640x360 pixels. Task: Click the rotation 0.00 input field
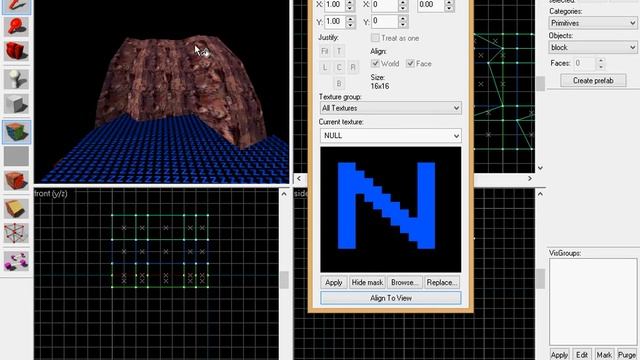[431, 5]
